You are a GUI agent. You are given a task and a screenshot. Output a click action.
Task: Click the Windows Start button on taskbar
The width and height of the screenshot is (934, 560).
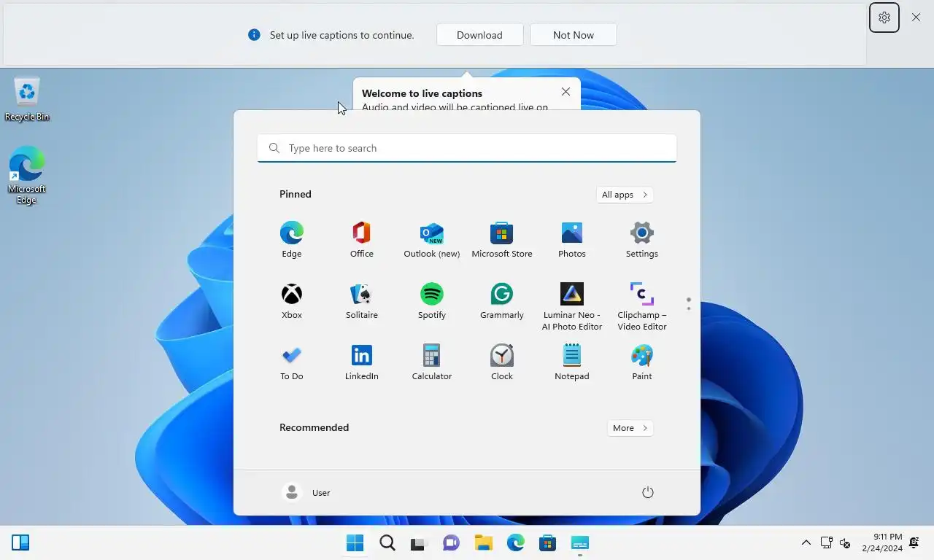coord(355,542)
